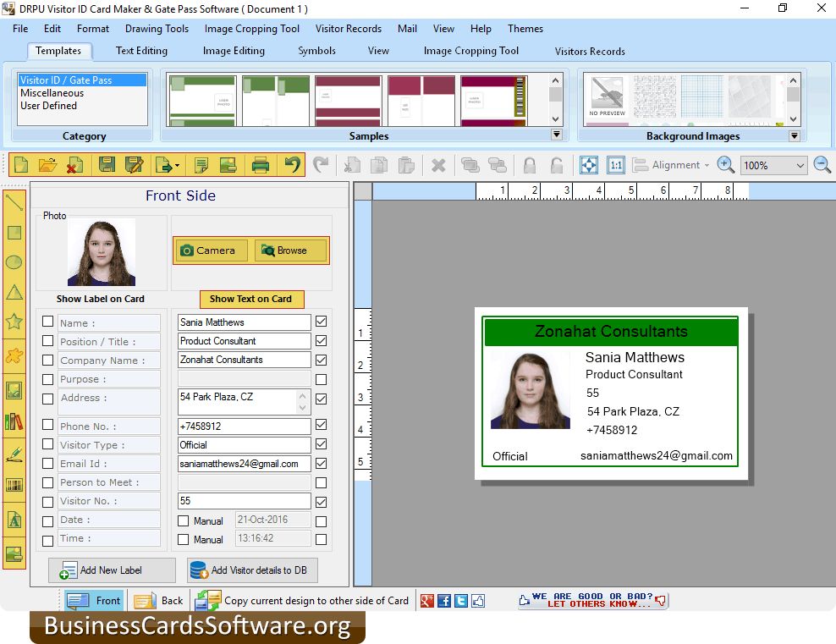Select the Triangle drawing tool

coord(14,292)
